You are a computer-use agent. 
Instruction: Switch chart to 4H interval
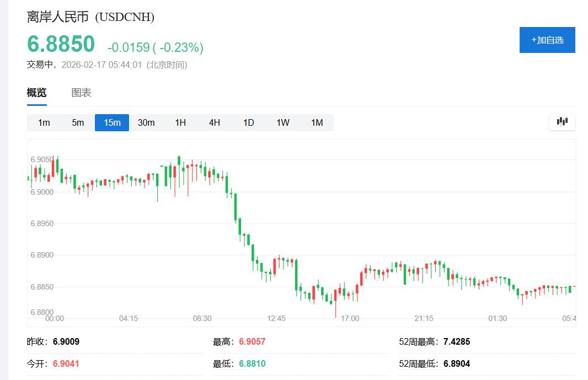tap(215, 122)
